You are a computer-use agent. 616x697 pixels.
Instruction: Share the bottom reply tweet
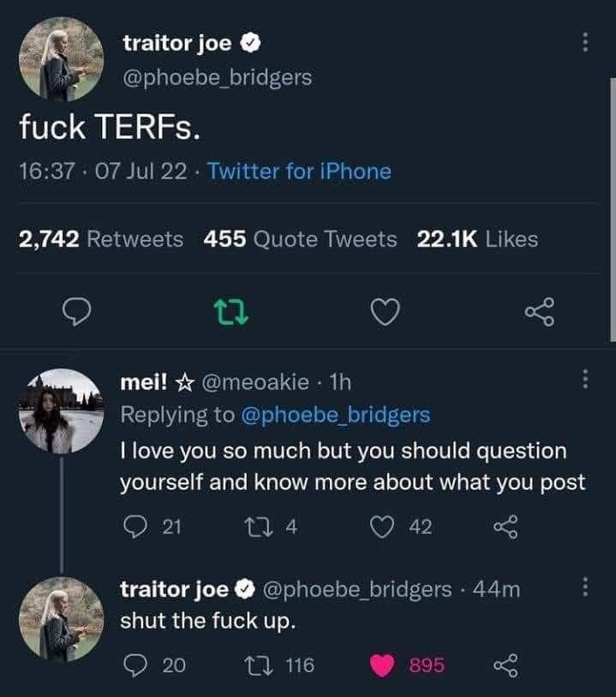tap(505, 664)
